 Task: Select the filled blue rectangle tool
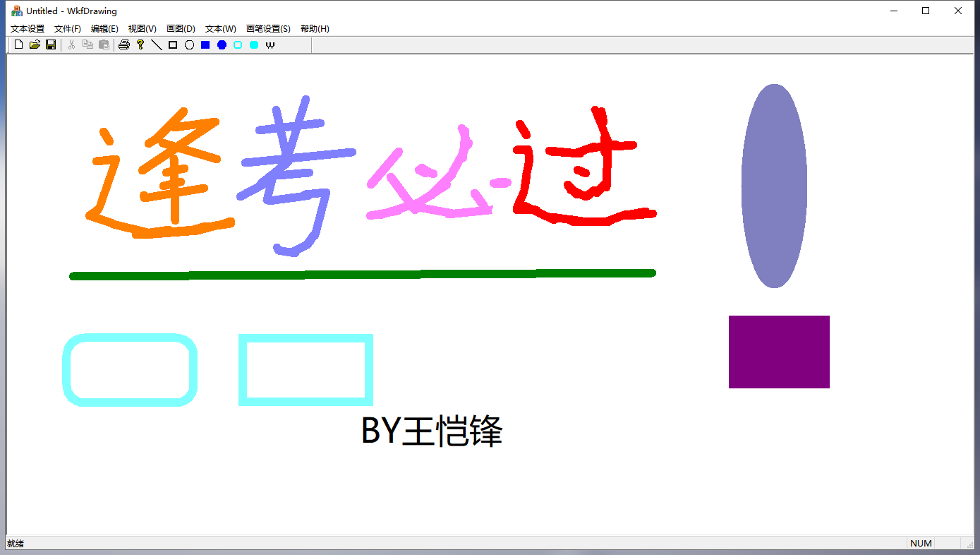tap(205, 45)
